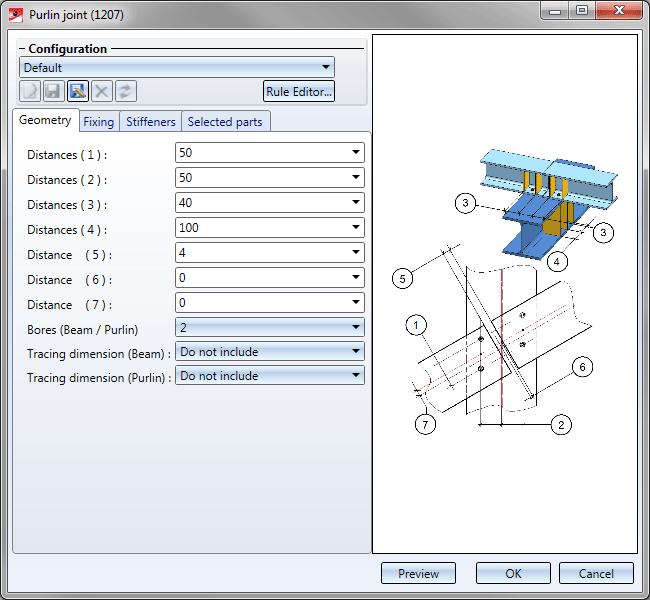The width and height of the screenshot is (650, 600).
Task: Open the Default configuration dropdown
Action: [x=325, y=68]
